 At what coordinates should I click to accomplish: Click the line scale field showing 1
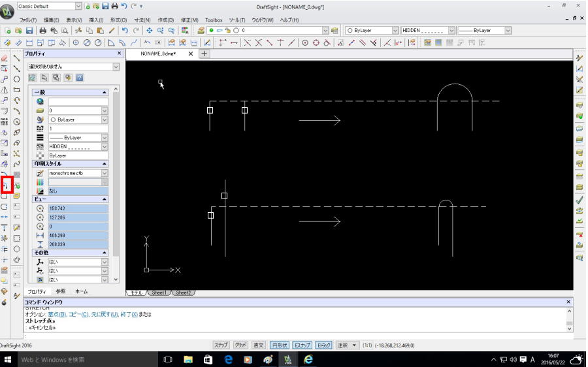point(78,129)
